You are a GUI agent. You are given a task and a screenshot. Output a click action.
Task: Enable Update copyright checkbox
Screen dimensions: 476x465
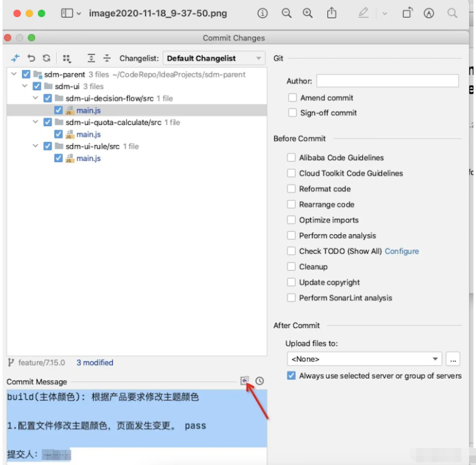(291, 282)
